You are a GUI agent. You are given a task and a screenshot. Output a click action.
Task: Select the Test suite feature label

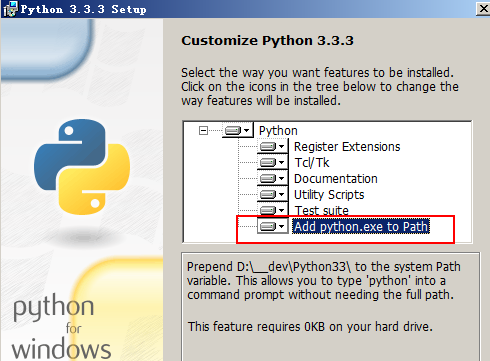pyautogui.click(x=322, y=210)
